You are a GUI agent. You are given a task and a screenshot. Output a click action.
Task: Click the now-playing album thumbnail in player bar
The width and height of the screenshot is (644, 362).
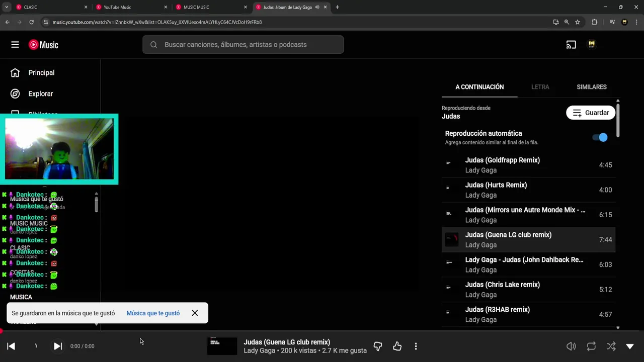222,346
